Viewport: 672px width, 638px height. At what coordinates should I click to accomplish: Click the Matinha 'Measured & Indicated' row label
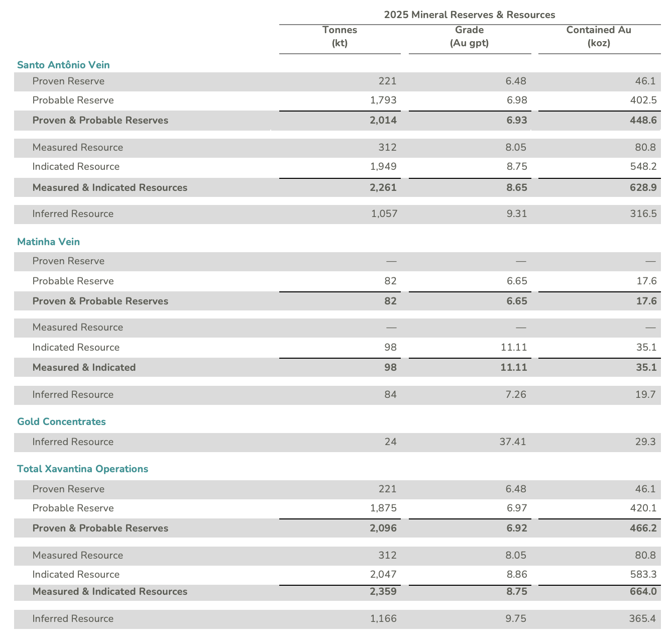(x=84, y=368)
